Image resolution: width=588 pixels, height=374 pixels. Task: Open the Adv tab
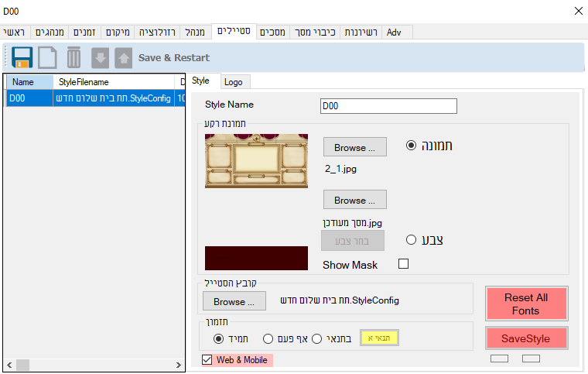point(395,32)
